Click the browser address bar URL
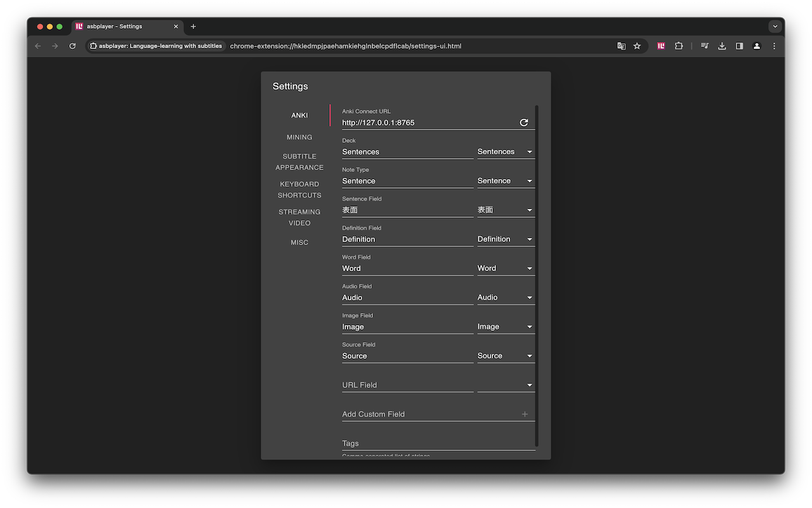 (x=346, y=46)
